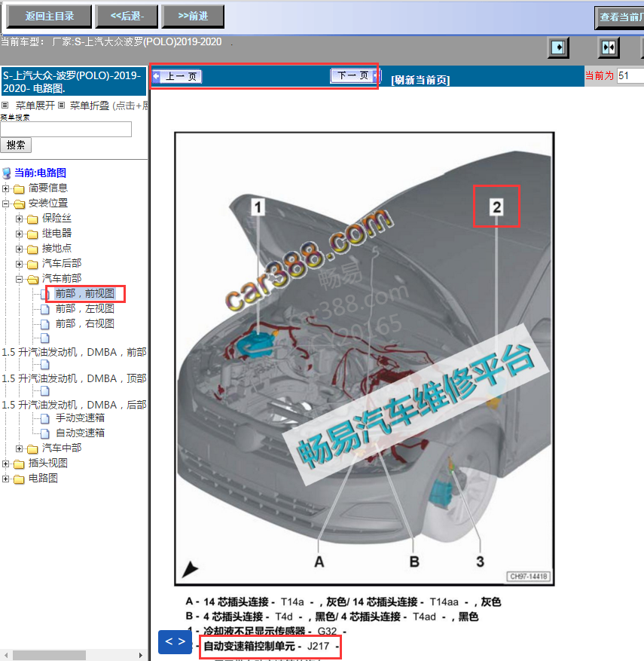Open 1.5 升汽油发动机，DMBA，前部 page
644x661 pixels.
pos(74,352)
